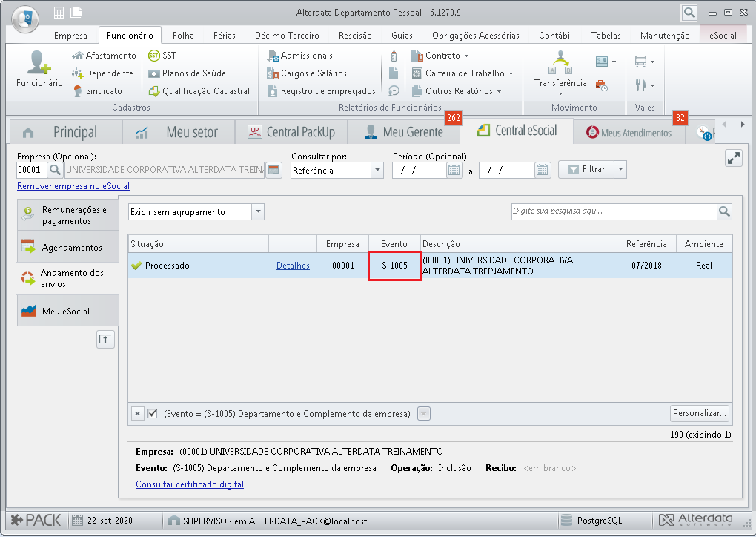756x537 pixels.
Task: Expand Transferência dropdown arrow
Action: click(x=560, y=93)
